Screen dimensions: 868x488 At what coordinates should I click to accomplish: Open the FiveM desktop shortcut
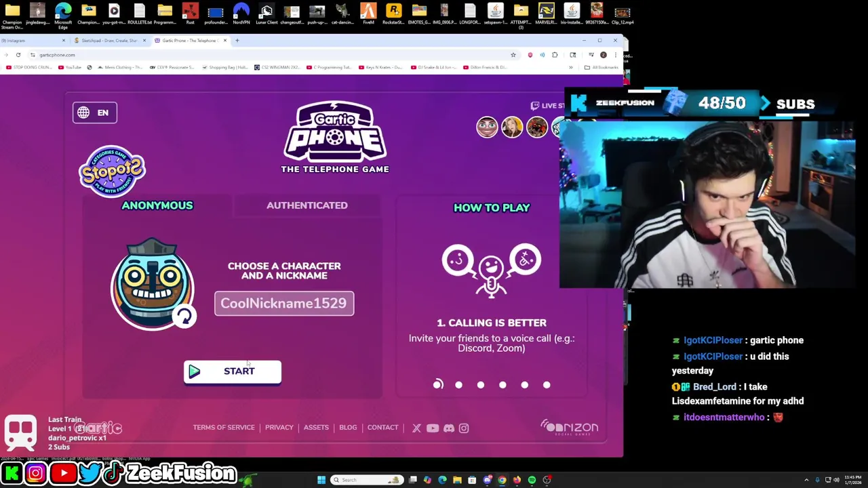click(368, 14)
